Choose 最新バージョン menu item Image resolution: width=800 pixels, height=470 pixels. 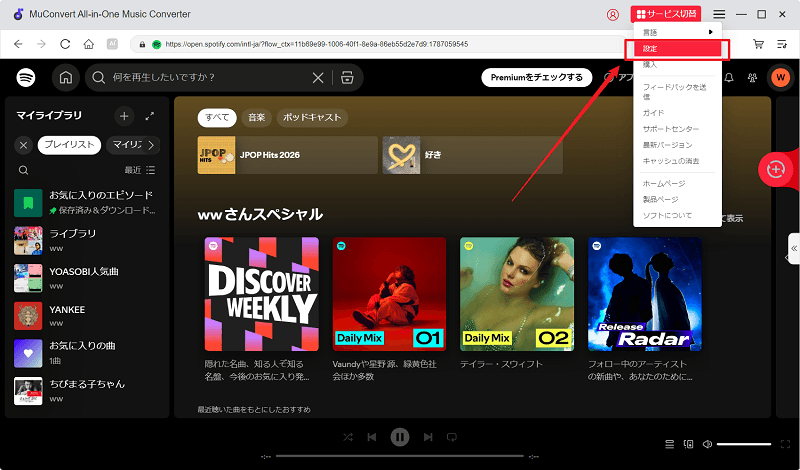(677, 145)
